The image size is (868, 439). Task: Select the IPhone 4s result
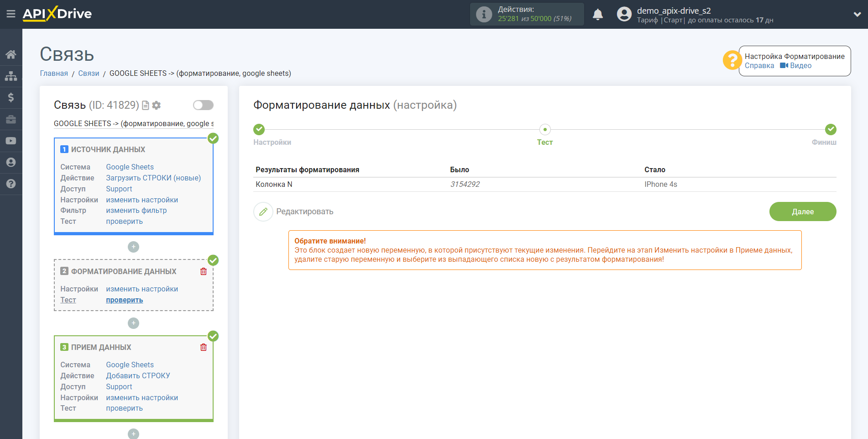click(x=660, y=184)
